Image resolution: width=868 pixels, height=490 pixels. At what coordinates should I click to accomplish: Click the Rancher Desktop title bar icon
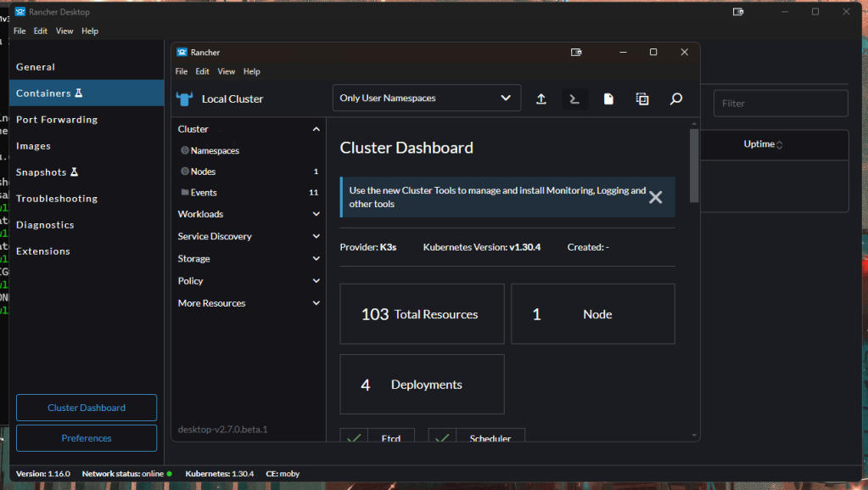click(20, 12)
